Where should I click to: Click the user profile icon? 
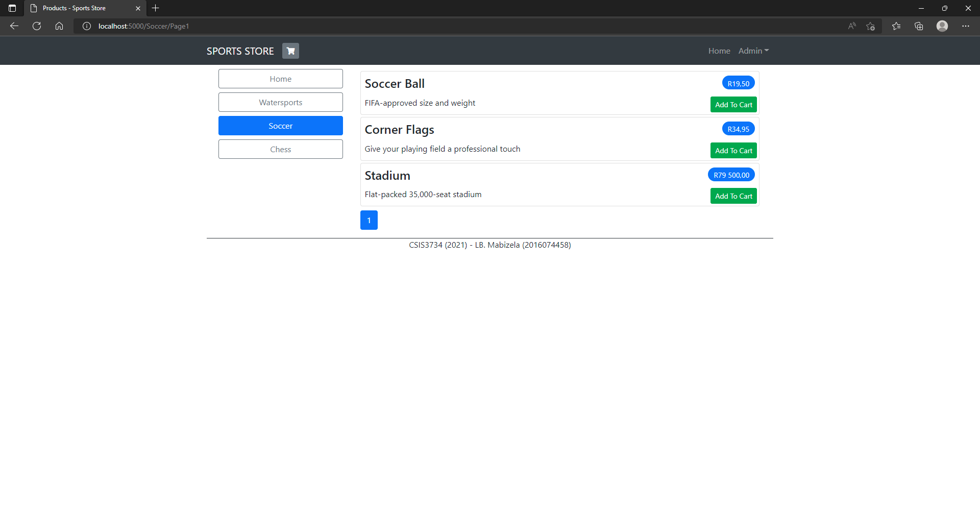point(942,26)
